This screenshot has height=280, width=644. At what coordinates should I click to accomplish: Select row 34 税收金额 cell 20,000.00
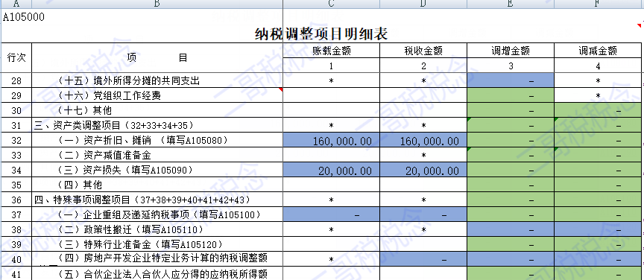point(423,170)
